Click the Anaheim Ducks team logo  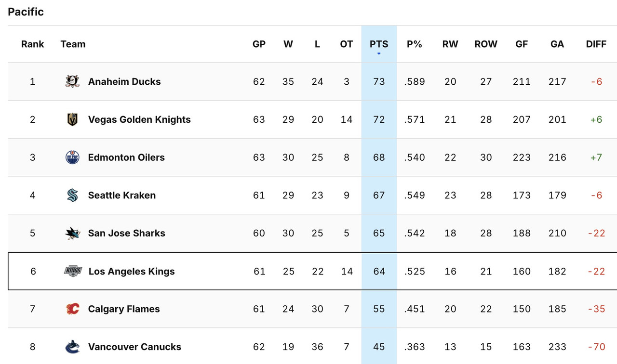click(71, 81)
